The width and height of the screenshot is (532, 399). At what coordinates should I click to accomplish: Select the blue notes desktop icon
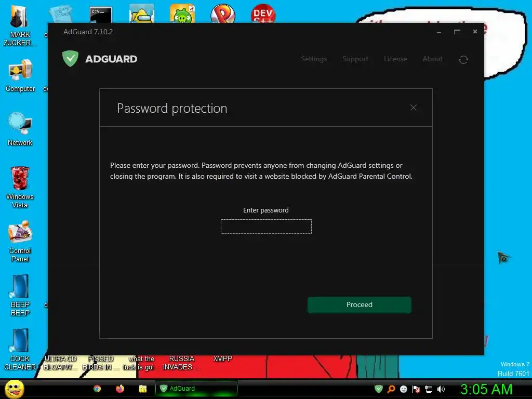(x=61, y=14)
